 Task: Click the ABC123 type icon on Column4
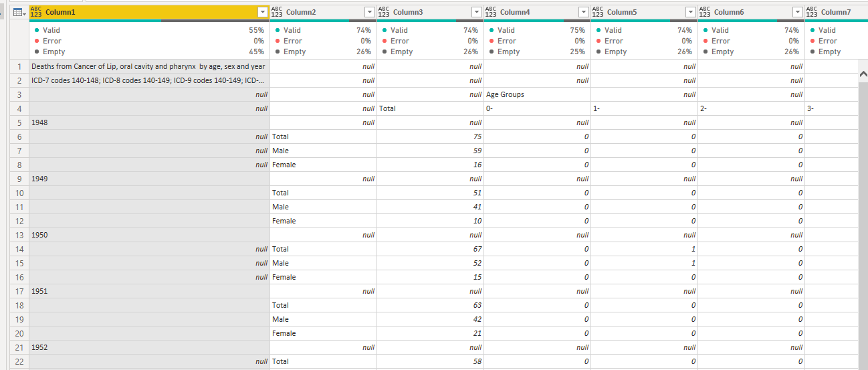pos(491,12)
